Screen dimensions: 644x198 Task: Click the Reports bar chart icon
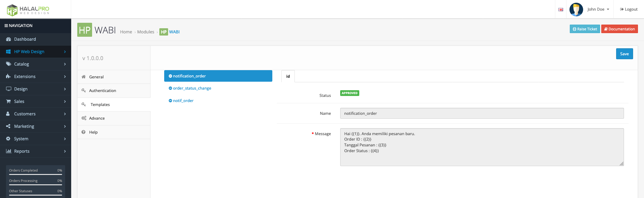pos(9,151)
